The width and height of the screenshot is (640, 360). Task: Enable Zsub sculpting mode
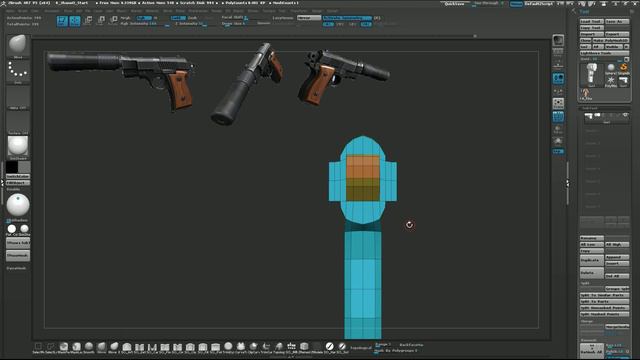coord(193,18)
